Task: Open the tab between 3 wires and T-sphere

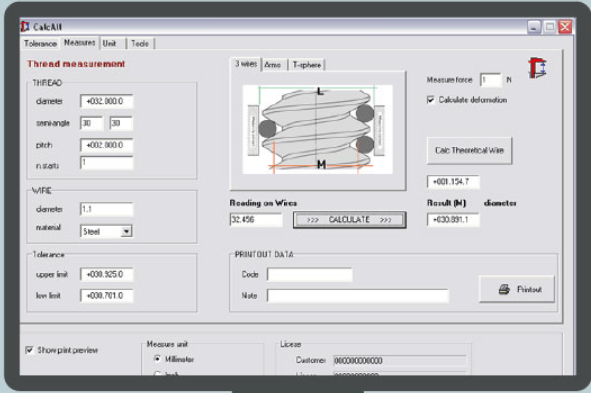Action: [x=273, y=65]
